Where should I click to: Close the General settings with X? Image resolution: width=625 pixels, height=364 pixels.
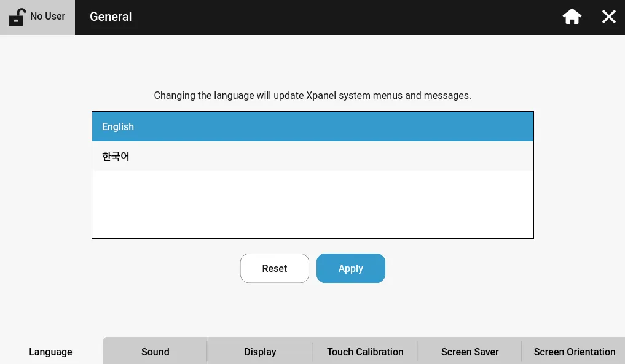(x=608, y=17)
